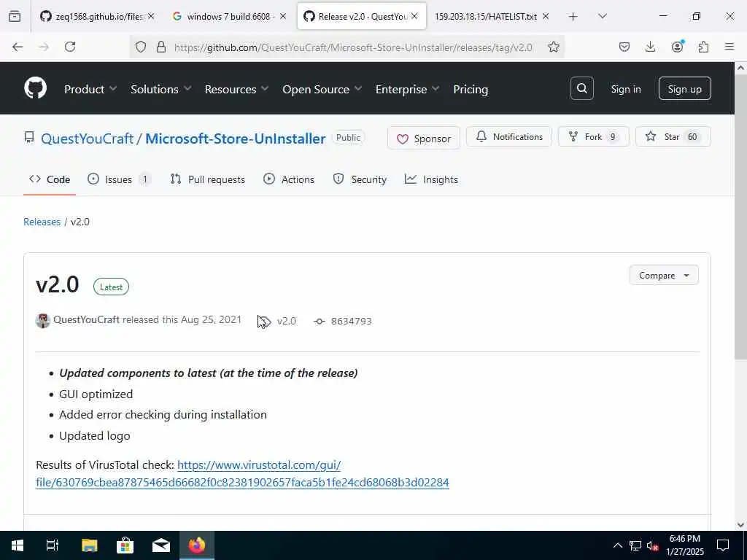Open Task View on taskbar
747x560 pixels.
[53, 545]
